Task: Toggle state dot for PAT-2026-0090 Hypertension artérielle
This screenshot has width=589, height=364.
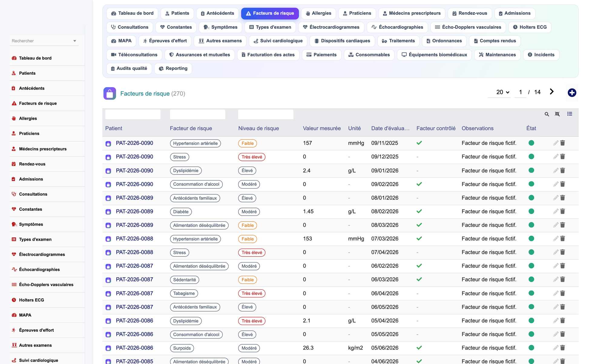Action: 531,143
